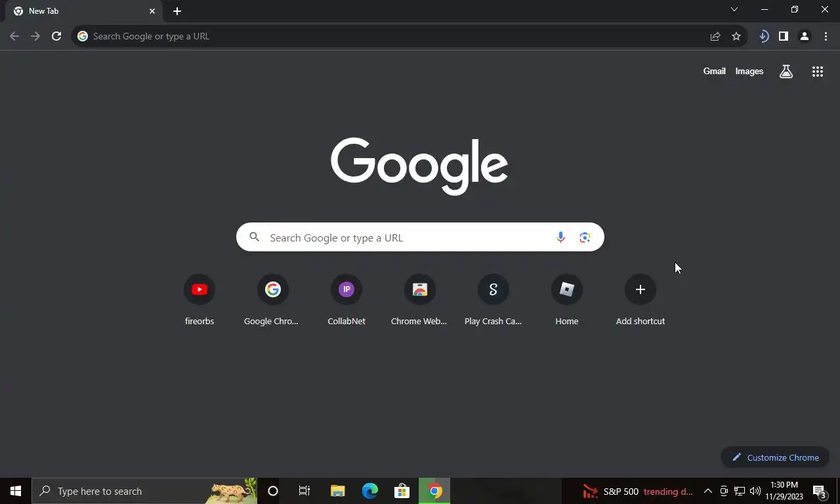Start voice search with microphone icon
The width and height of the screenshot is (840, 504).
[x=560, y=238]
